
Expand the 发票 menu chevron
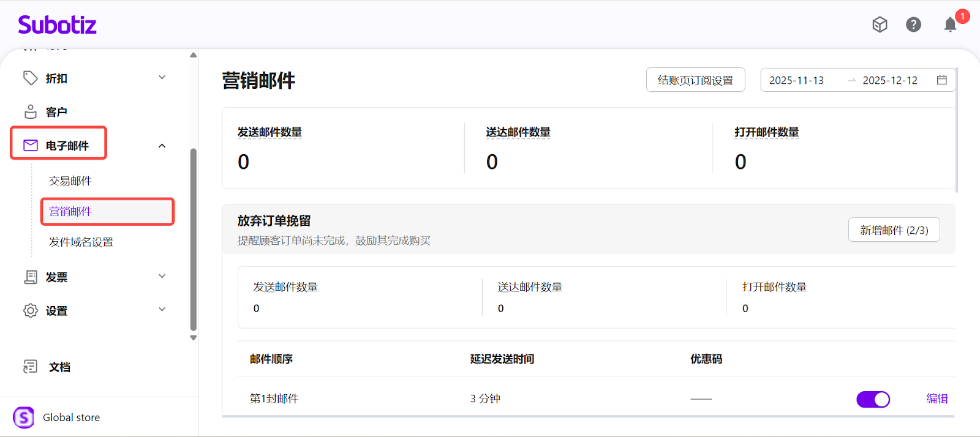pyautogui.click(x=162, y=277)
